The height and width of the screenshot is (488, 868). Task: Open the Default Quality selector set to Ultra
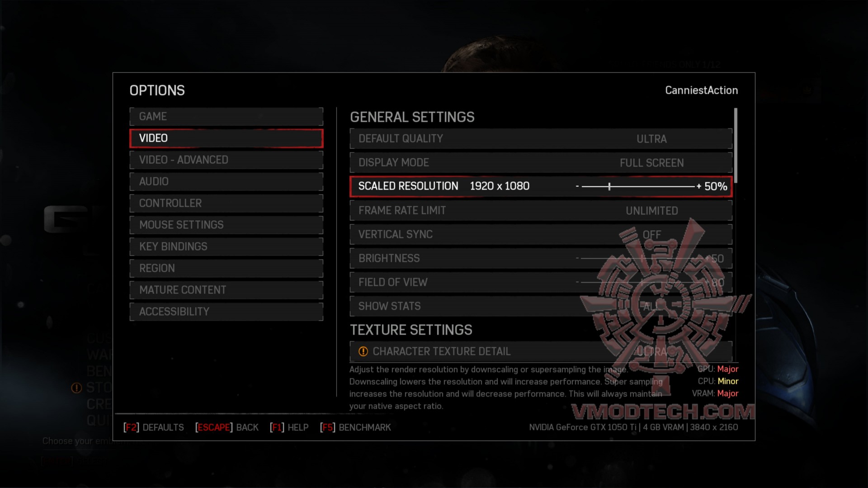[x=541, y=138]
